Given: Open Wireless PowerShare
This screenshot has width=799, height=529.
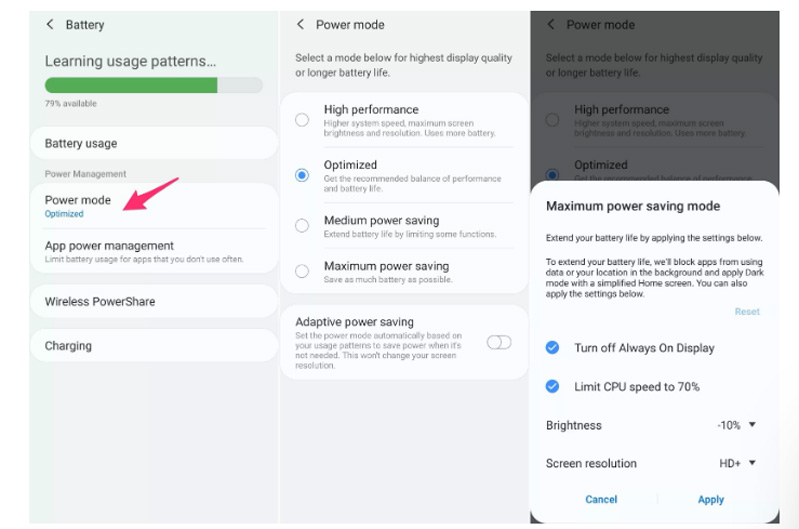Looking at the screenshot, I should point(153,301).
